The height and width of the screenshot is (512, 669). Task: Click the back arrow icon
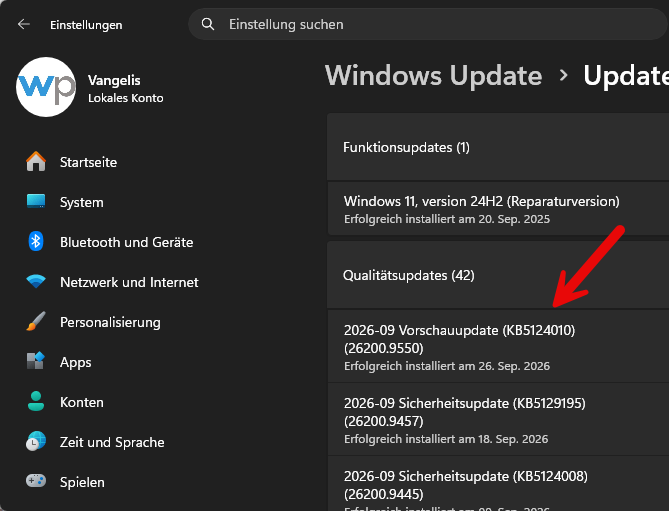(24, 24)
